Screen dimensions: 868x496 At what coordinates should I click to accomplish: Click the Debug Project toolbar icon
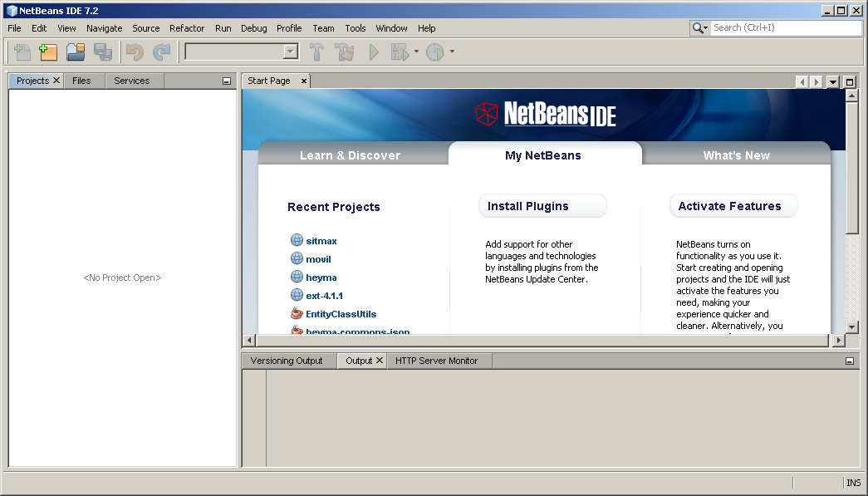coord(400,52)
